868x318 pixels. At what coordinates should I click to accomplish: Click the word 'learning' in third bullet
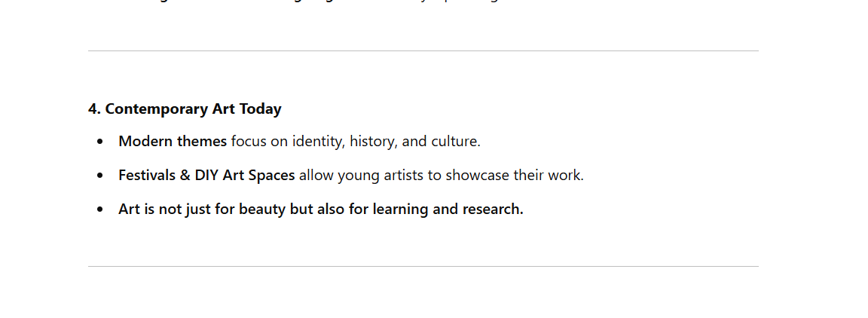pyautogui.click(x=400, y=209)
